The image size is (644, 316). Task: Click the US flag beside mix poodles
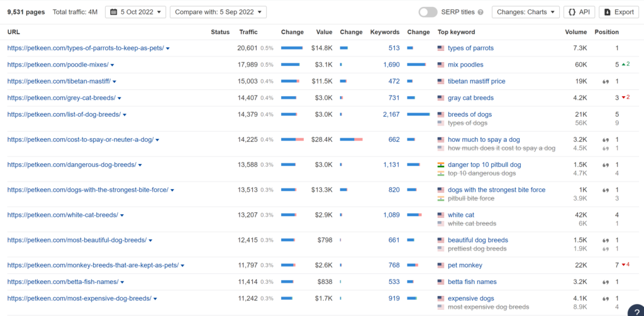pyautogui.click(x=441, y=65)
